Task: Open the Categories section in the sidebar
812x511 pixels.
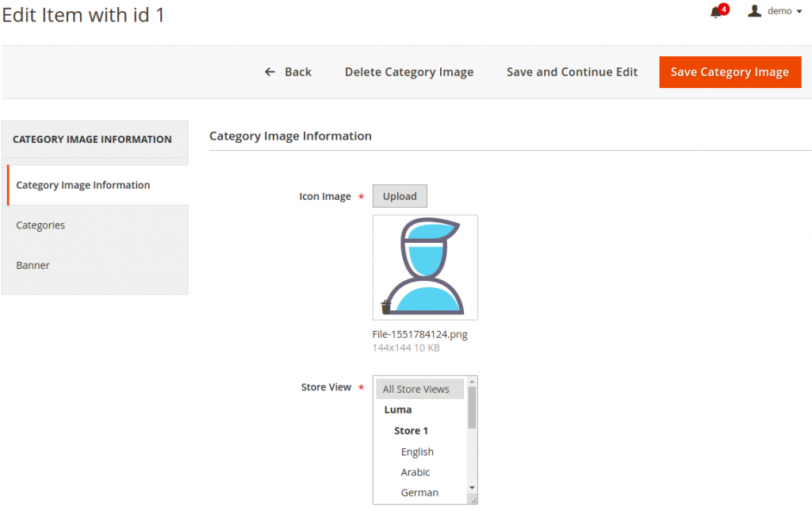Action: [40, 225]
